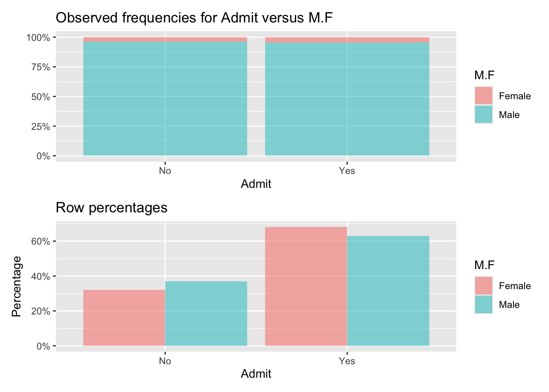This screenshot has width=549, height=392.
Task: Click the 60% y-axis tick label
Action: click(41, 241)
